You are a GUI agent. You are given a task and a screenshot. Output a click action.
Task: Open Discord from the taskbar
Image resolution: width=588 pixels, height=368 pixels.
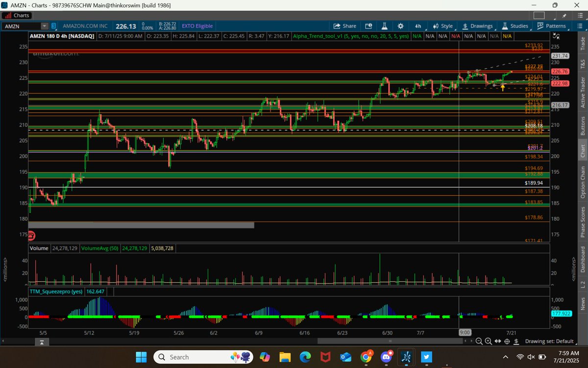pyautogui.click(x=386, y=357)
